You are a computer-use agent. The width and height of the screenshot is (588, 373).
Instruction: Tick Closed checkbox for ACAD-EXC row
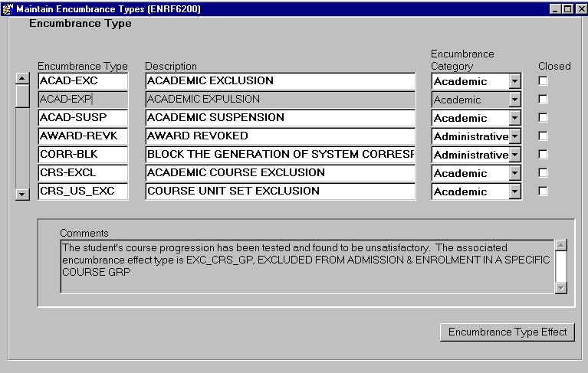click(x=544, y=80)
